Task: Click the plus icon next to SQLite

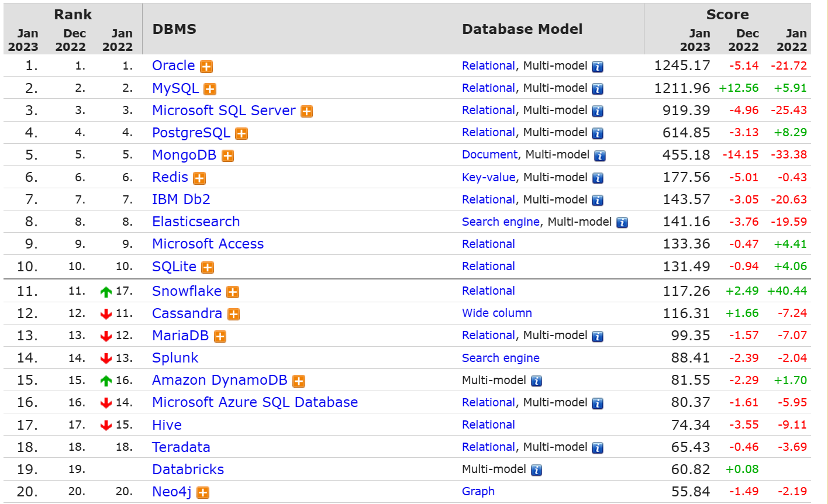Action: (x=208, y=267)
